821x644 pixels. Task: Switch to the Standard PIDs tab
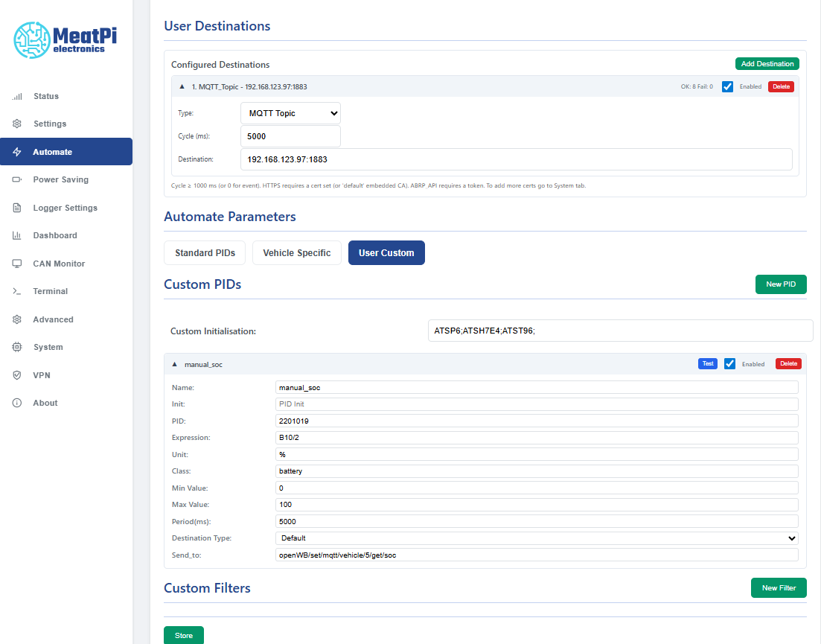click(x=204, y=252)
